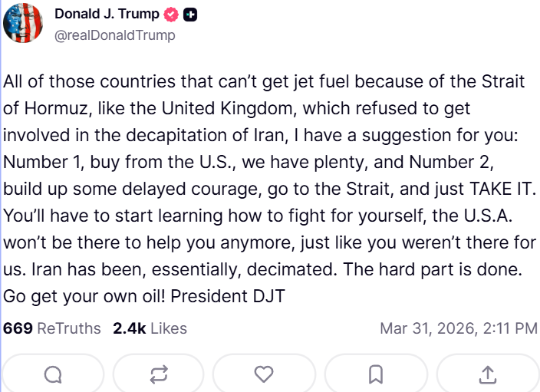The image size is (540, 392).
Task: ReTruth this post using the arrows icon
Action: [159, 374]
